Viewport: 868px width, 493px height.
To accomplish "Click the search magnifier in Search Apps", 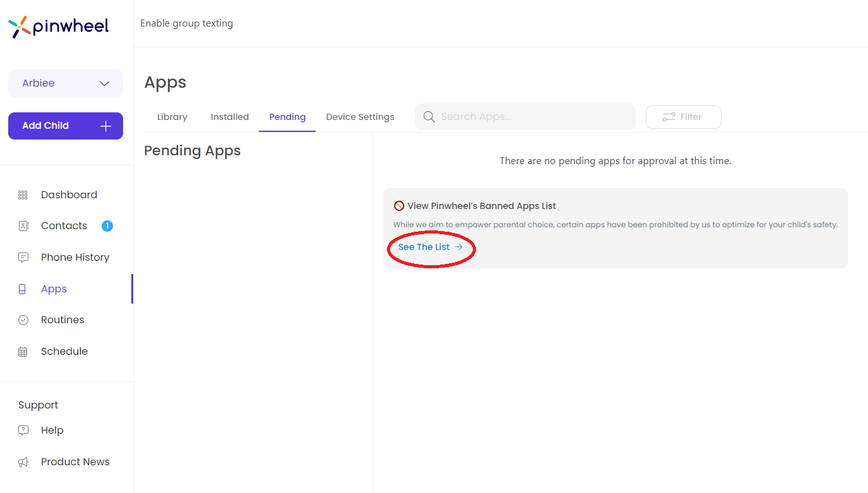I will (x=429, y=117).
